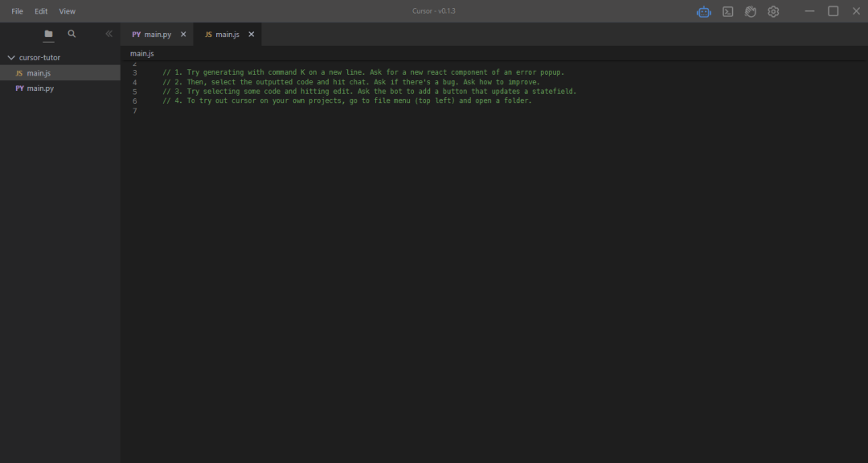Open the Edit menu
868x463 pixels.
click(x=41, y=11)
